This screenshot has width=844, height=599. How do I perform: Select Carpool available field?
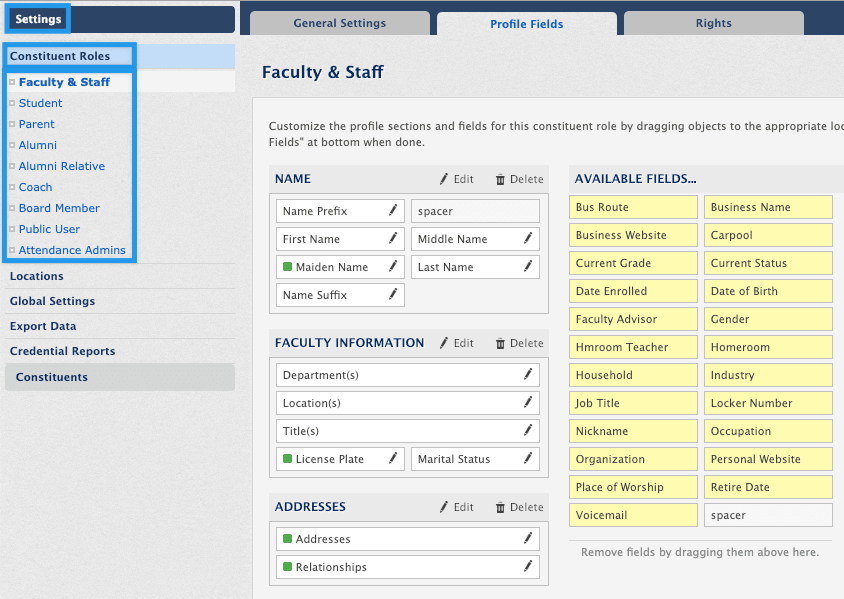pos(768,235)
